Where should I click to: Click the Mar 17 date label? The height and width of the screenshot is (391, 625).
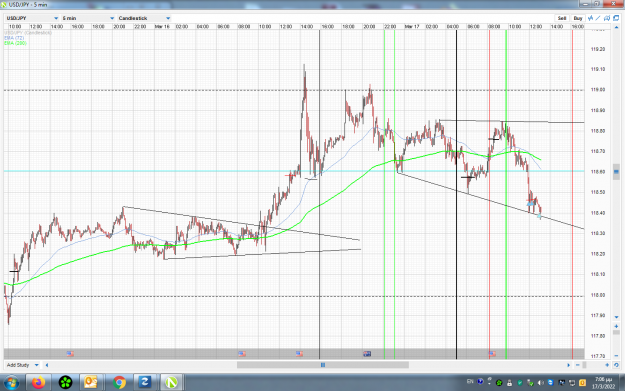tap(412, 27)
